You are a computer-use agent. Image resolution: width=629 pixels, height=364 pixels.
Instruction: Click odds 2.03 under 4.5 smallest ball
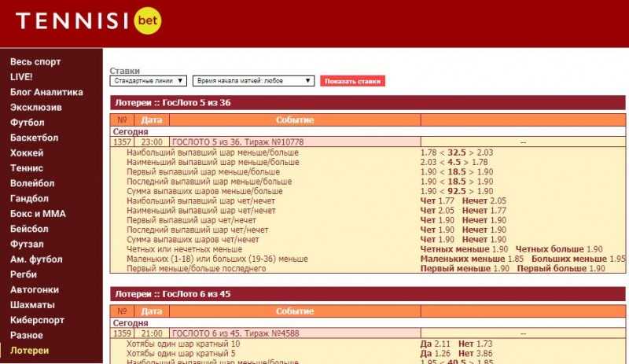point(429,162)
